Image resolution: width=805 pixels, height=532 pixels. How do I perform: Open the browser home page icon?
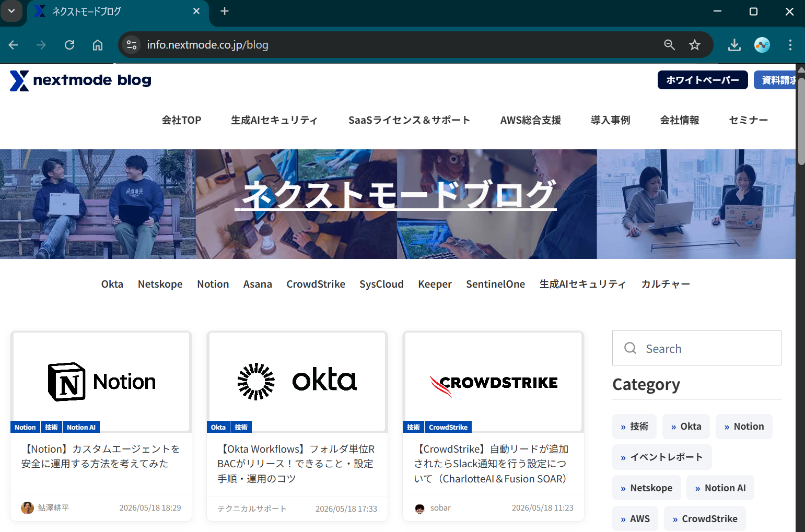click(98, 45)
